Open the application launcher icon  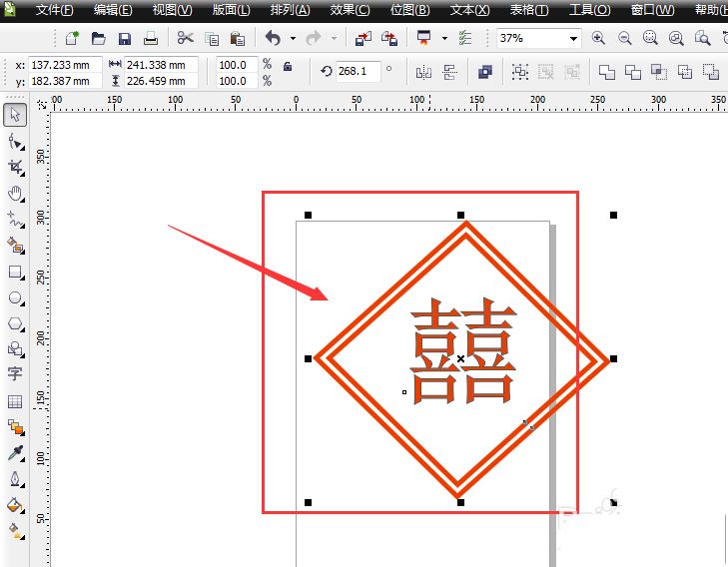[x=423, y=38]
